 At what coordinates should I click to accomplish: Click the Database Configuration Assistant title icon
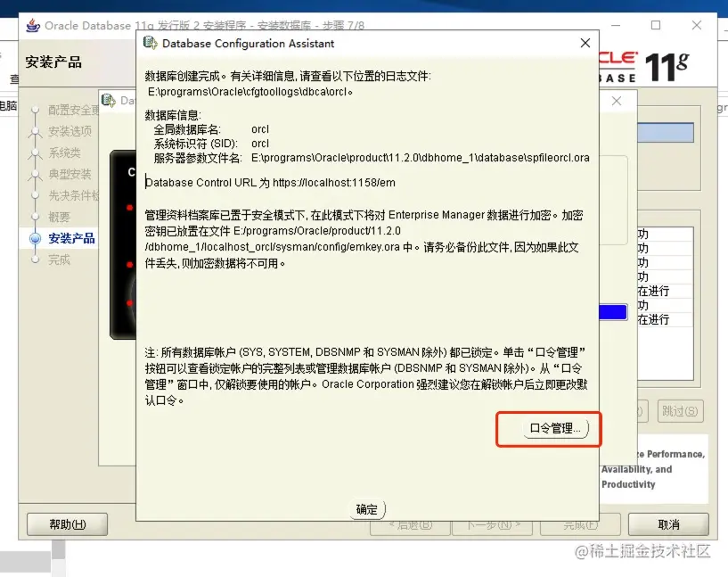pyautogui.click(x=150, y=43)
